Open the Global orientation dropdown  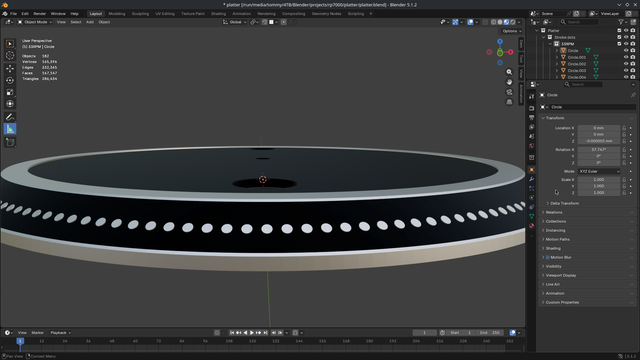[235, 22]
